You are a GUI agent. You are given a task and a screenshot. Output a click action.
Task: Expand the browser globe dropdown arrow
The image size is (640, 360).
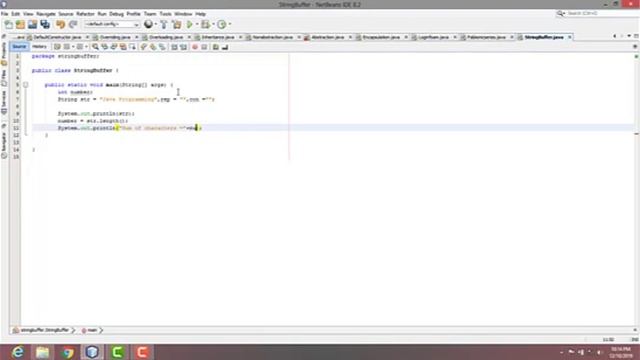[x=156, y=24]
